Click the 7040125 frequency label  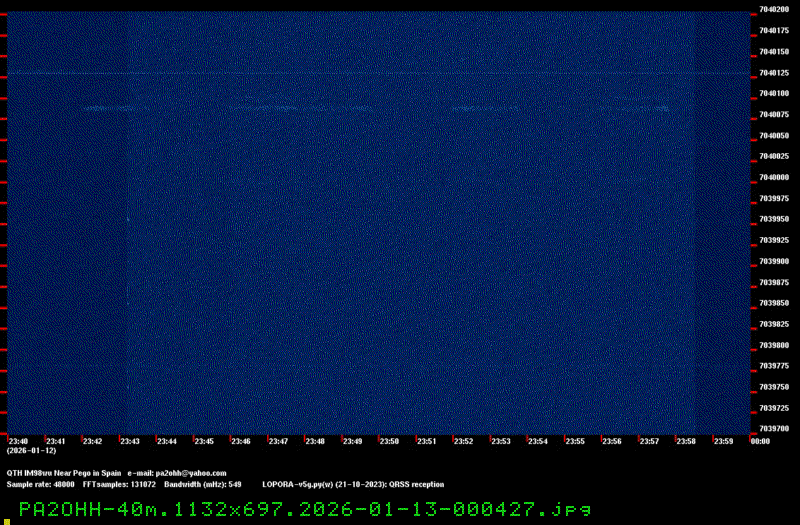point(774,73)
